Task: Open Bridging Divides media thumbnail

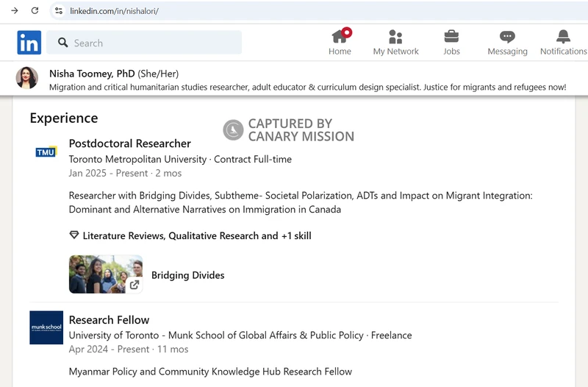Action: point(106,274)
